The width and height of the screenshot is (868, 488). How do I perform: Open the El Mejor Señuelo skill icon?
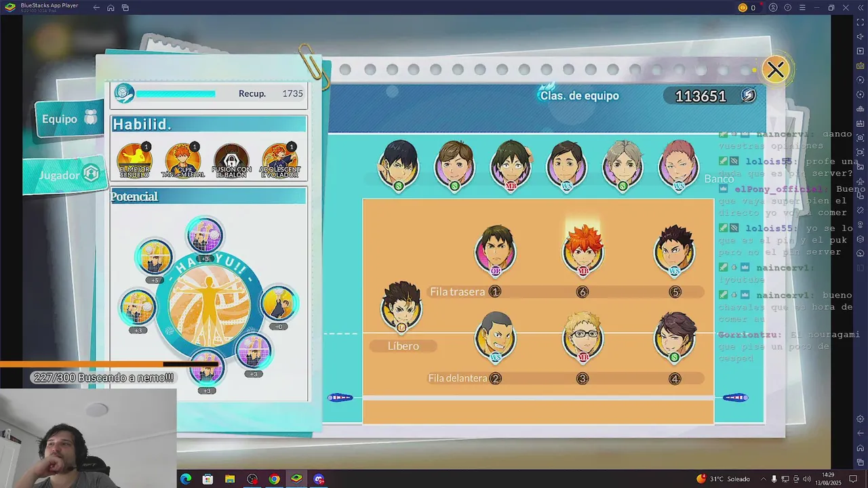click(x=134, y=161)
